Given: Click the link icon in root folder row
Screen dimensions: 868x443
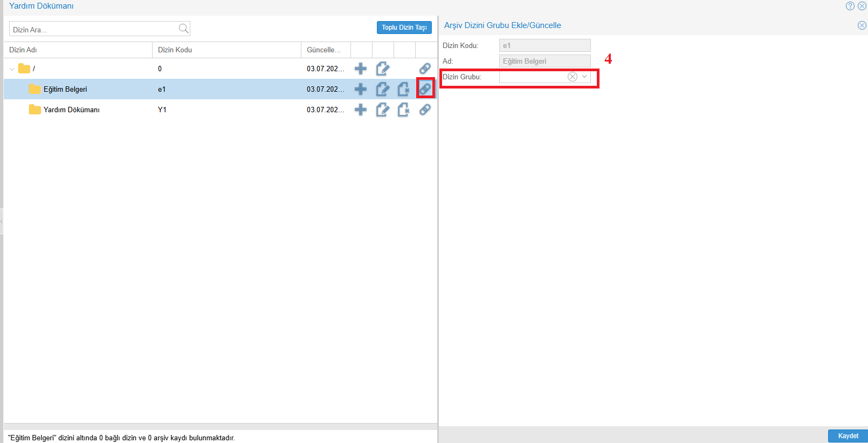Looking at the screenshot, I should point(425,69).
